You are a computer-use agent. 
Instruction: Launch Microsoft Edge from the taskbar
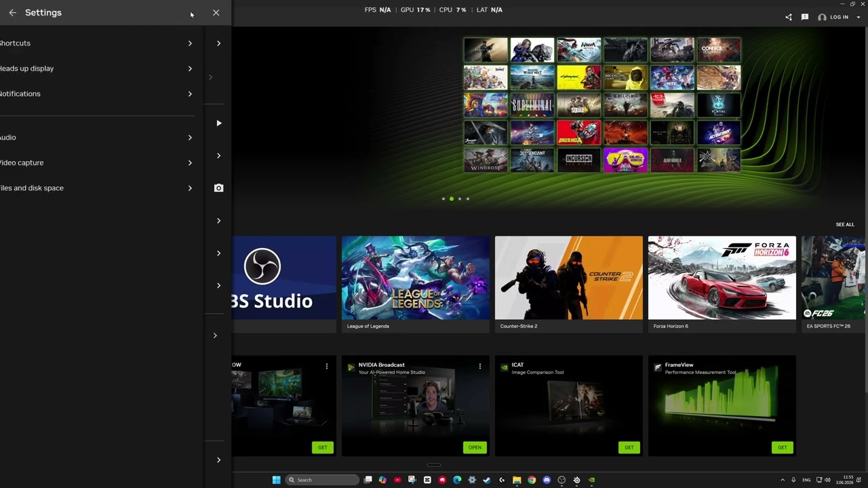click(457, 480)
